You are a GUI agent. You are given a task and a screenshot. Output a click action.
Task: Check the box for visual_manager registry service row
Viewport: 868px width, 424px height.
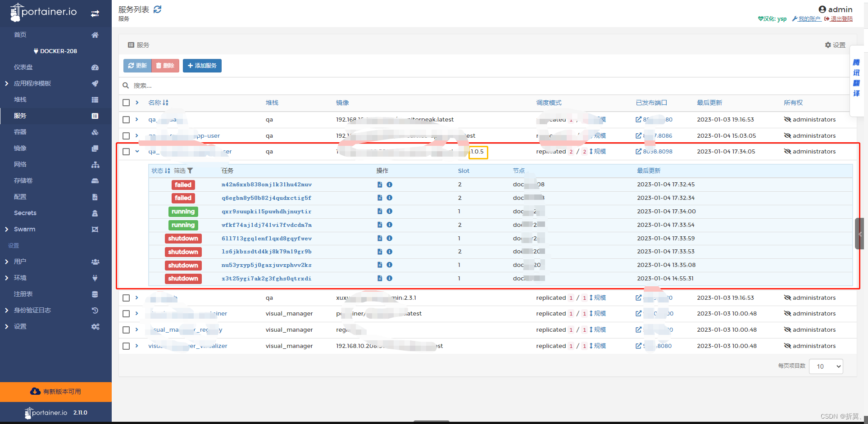point(126,330)
